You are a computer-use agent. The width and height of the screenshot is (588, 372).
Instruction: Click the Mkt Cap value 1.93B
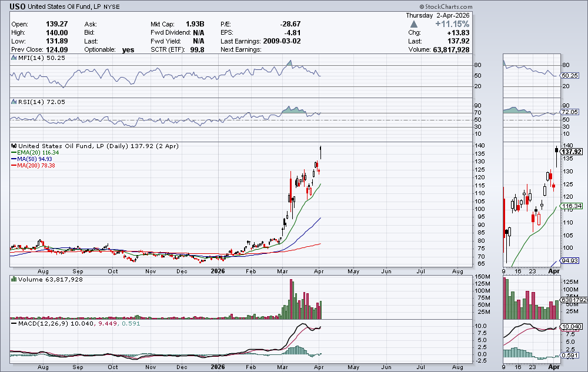(x=195, y=24)
